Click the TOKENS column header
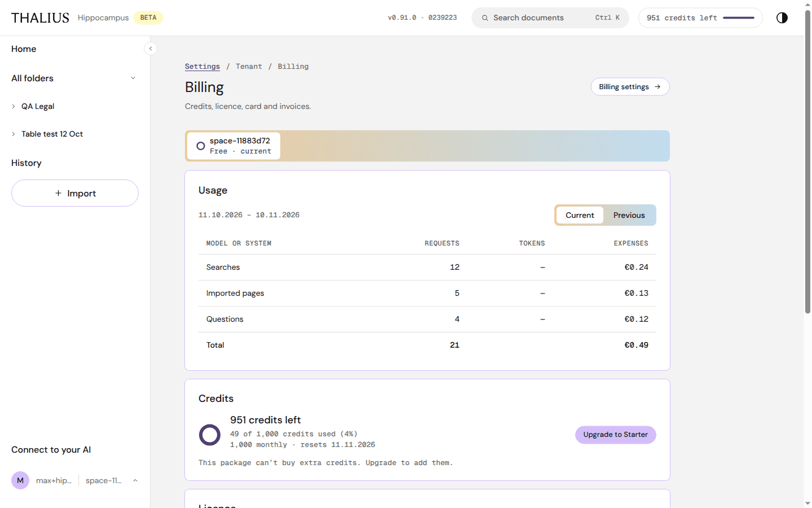Image resolution: width=812 pixels, height=508 pixels. coord(532,243)
